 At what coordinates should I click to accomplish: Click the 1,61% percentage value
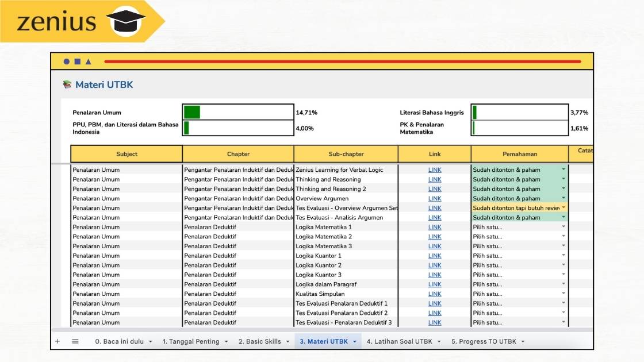coord(579,129)
